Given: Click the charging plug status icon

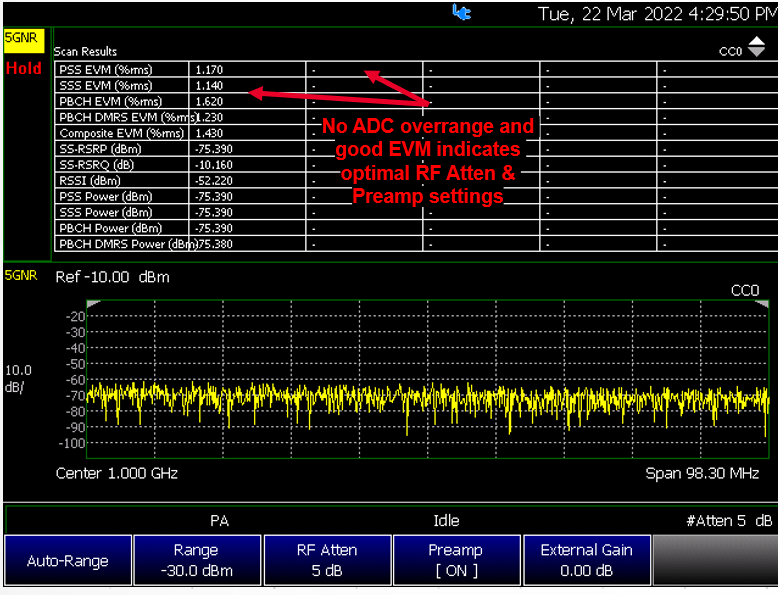Looking at the screenshot, I should click(x=461, y=12).
